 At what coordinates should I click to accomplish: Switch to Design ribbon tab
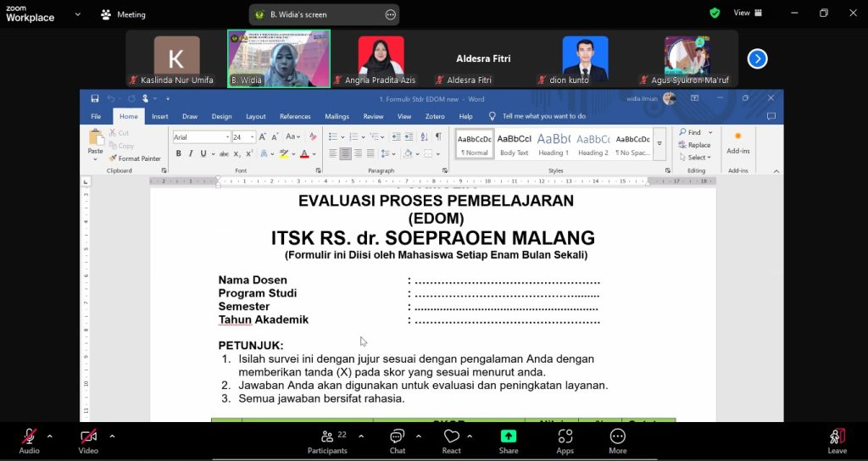coord(221,116)
